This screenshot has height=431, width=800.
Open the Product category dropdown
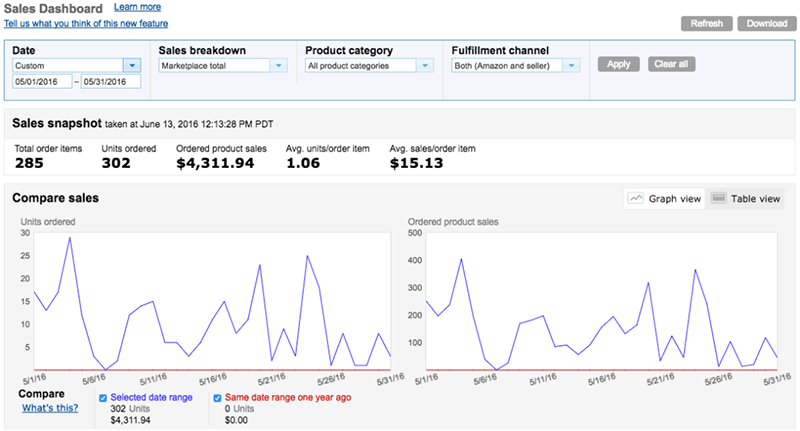[425, 66]
